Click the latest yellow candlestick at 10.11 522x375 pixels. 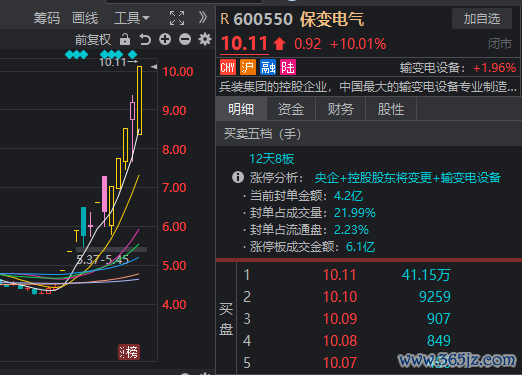[x=139, y=100]
